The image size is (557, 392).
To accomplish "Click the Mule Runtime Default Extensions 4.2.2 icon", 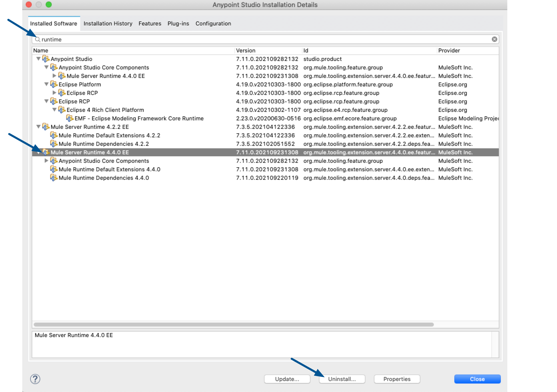I will click(53, 135).
